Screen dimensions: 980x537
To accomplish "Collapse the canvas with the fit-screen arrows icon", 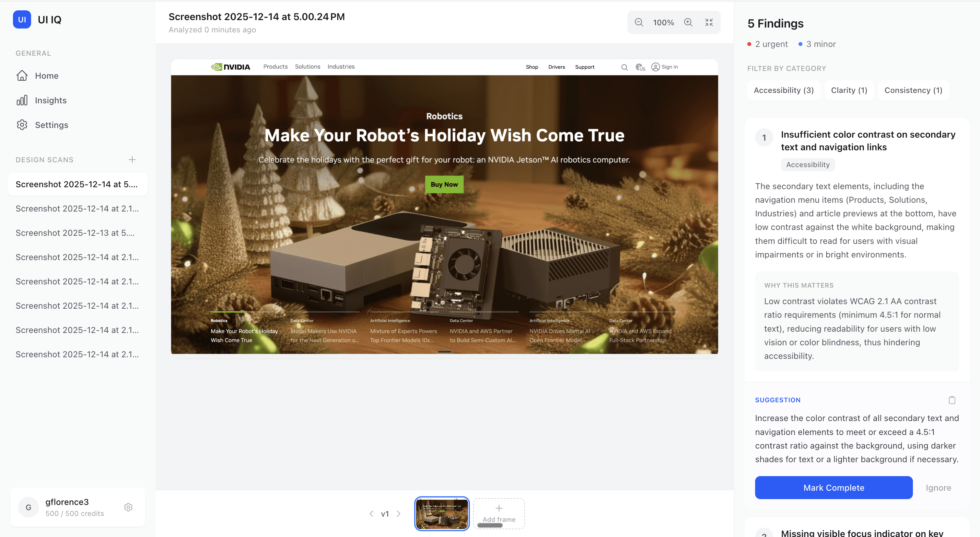I will pos(709,22).
